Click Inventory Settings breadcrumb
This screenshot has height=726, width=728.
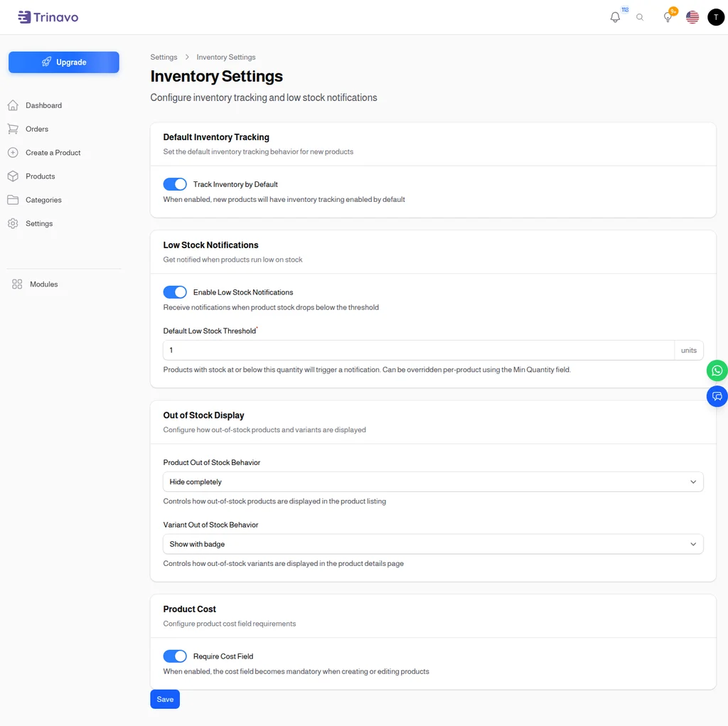tap(225, 57)
